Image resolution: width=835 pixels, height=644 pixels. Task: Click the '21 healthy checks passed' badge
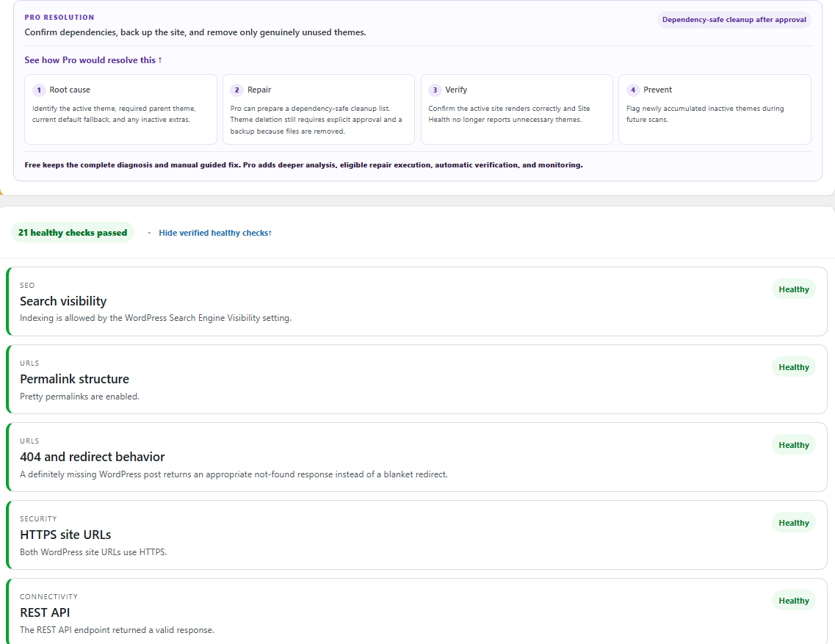73,233
